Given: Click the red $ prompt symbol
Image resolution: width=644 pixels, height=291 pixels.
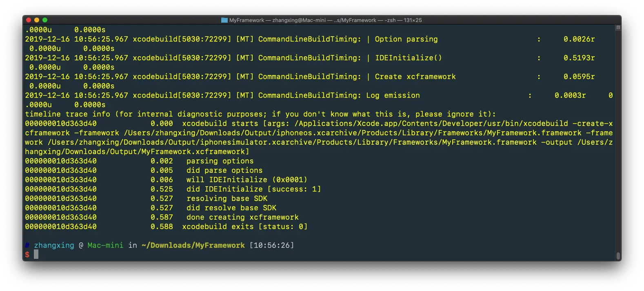Looking at the screenshot, I should coord(27,255).
